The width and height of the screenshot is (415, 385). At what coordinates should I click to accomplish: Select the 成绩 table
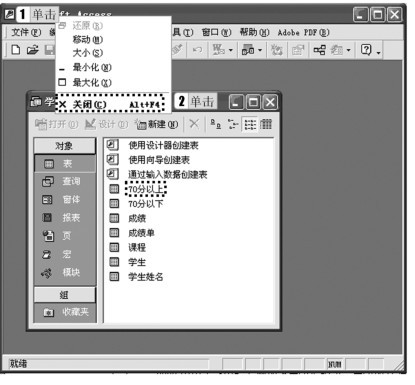tap(137, 218)
